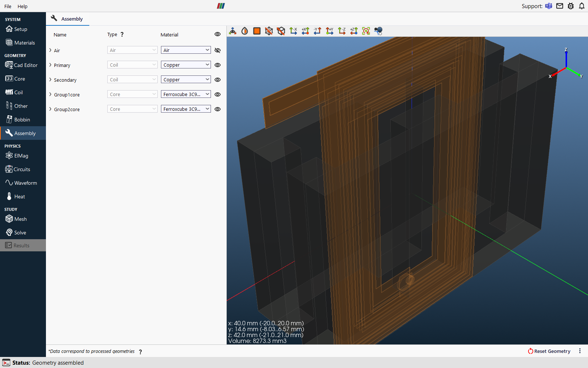Go to Cad Editor section

(x=23, y=65)
